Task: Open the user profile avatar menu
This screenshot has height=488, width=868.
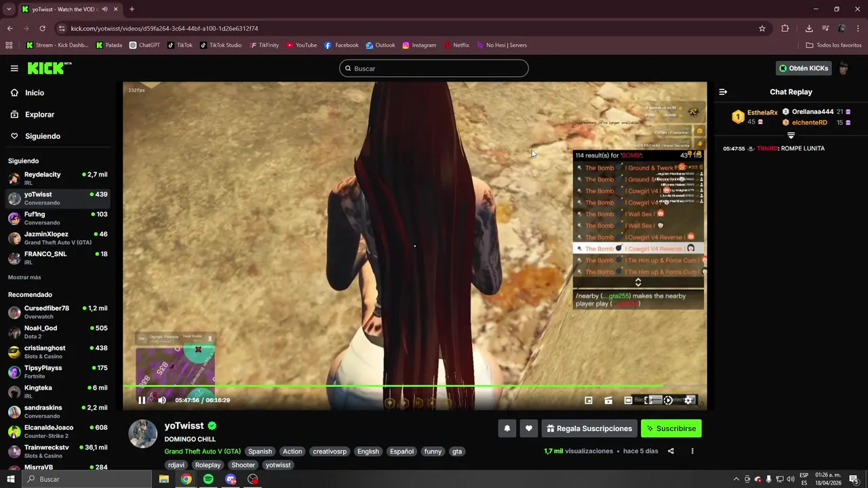Action: click(x=844, y=68)
